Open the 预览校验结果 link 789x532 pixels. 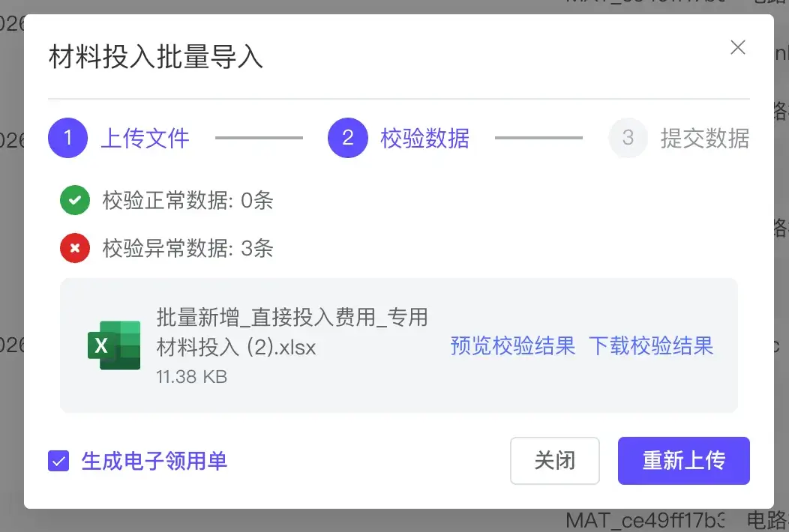pos(512,345)
